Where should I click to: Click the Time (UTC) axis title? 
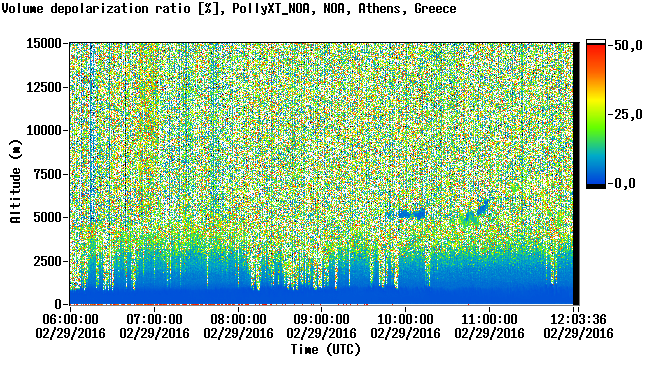tap(326, 350)
